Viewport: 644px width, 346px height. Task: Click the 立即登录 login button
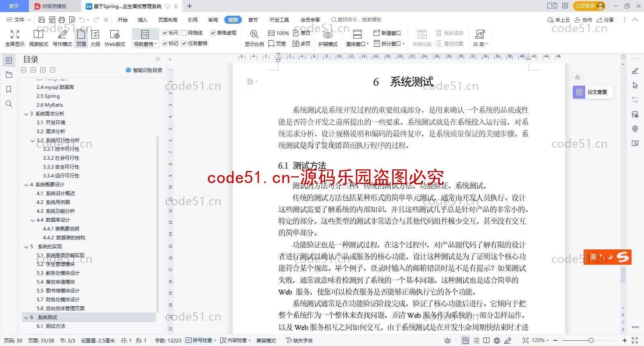pyautogui.click(x=589, y=6)
